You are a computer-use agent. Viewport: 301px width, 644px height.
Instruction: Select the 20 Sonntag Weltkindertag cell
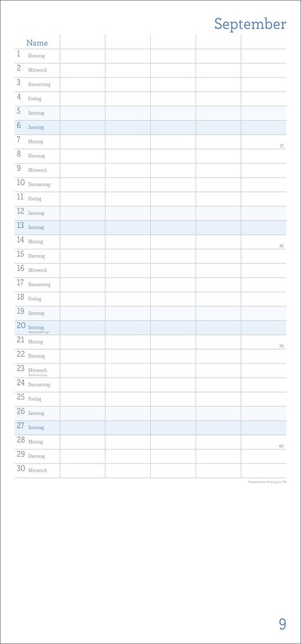coord(37,328)
